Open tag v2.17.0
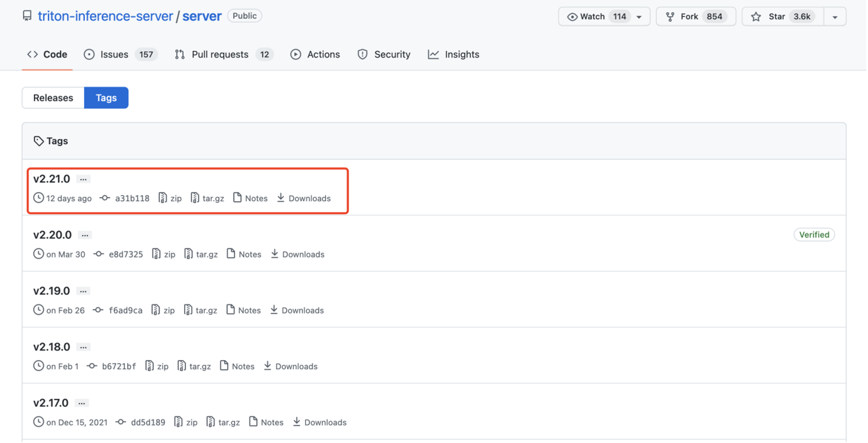 pyautogui.click(x=51, y=403)
